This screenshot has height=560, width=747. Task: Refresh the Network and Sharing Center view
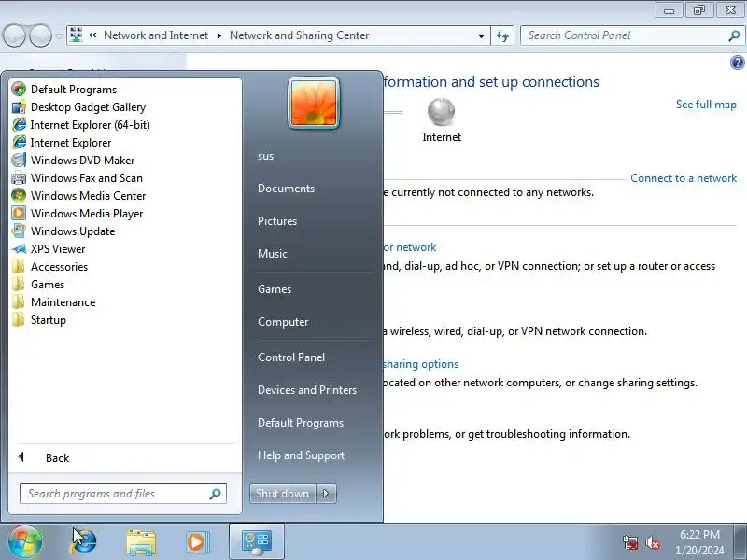(502, 35)
